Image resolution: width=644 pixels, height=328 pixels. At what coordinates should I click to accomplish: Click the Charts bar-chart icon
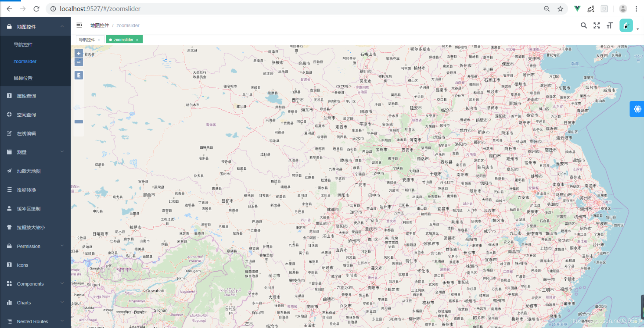pos(9,302)
